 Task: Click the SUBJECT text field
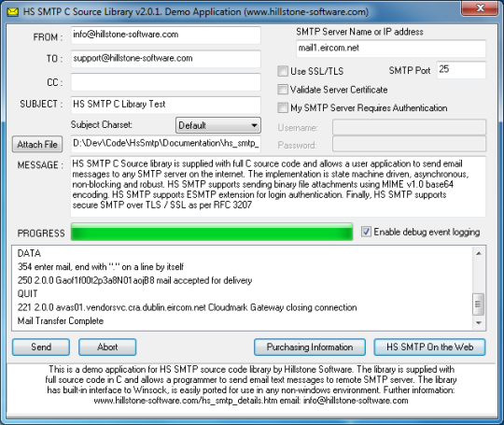(x=165, y=105)
